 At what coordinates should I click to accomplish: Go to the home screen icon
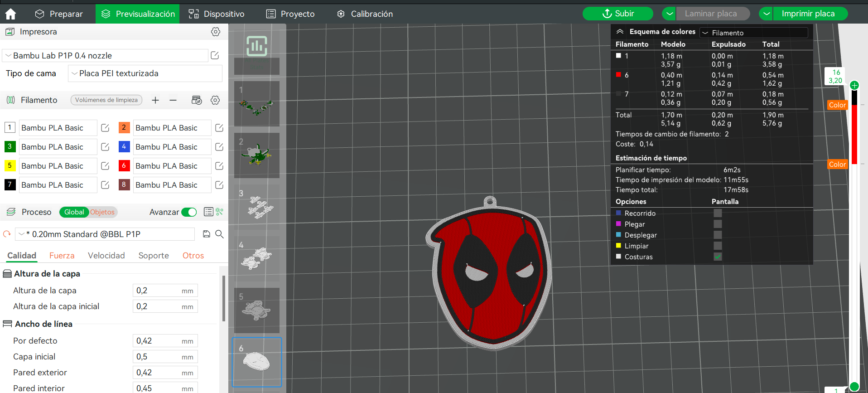click(10, 14)
